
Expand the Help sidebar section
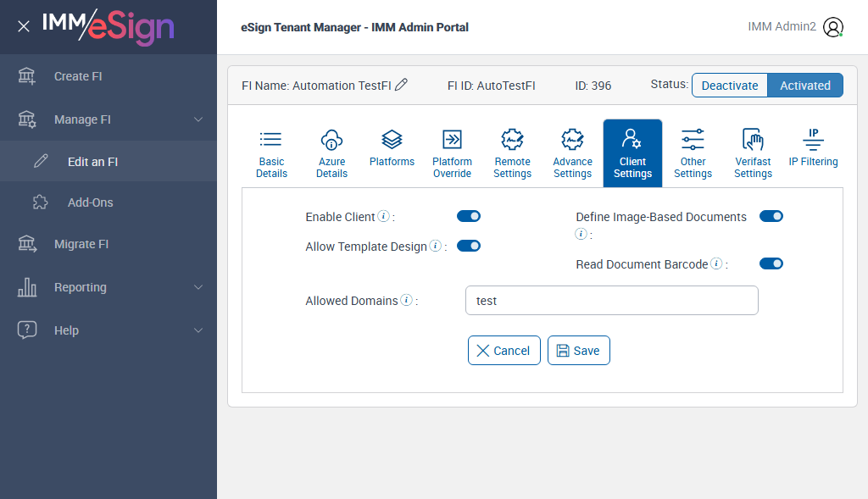198,330
